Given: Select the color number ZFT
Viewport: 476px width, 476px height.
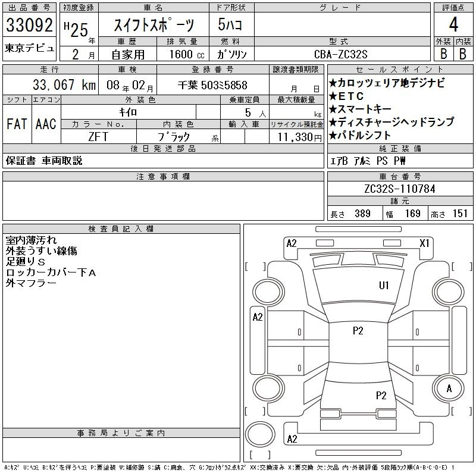Looking at the screenshot, I should pyautogui.click(x=98, y=136).
